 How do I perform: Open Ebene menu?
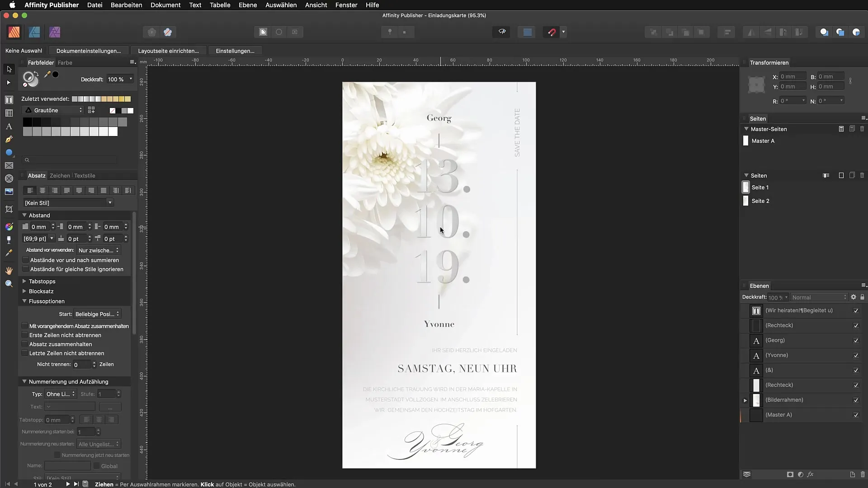click(248, 5)
